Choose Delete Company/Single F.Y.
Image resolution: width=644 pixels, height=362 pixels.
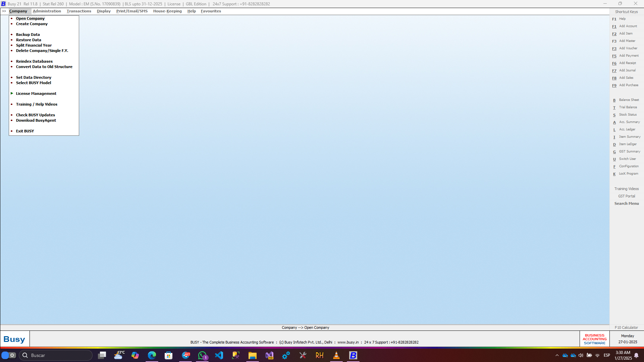(x=42, y=51)
